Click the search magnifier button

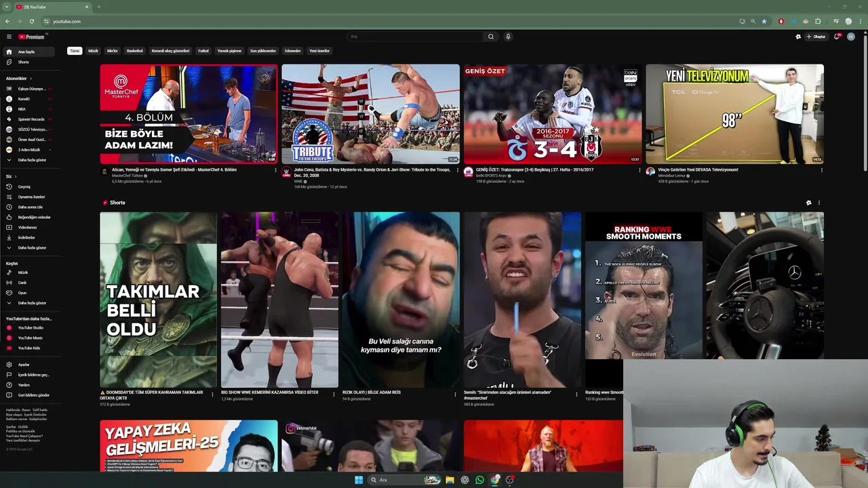coord(491,37)
